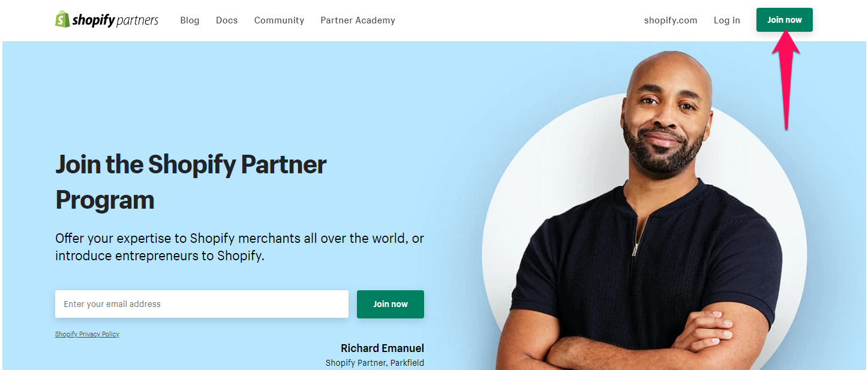Select the Richard Emanuel name caption
The image size is (868, 370).
[x=382, y=348]
